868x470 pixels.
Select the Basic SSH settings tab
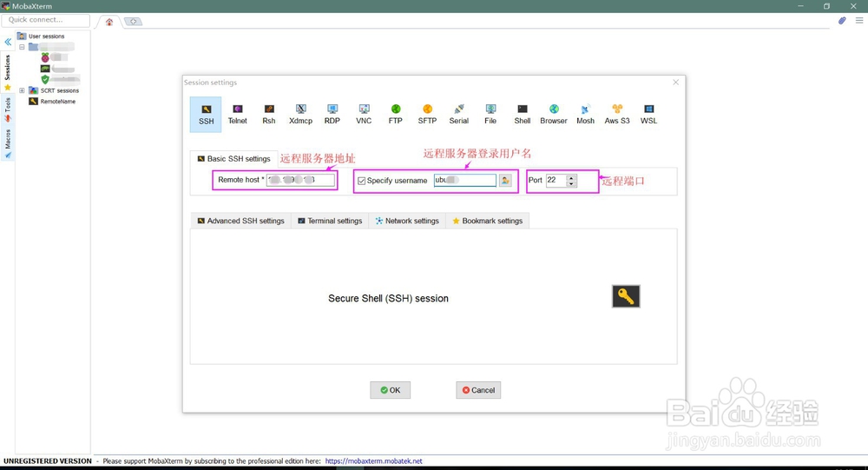pyautogui.click(x=234, y=158)
